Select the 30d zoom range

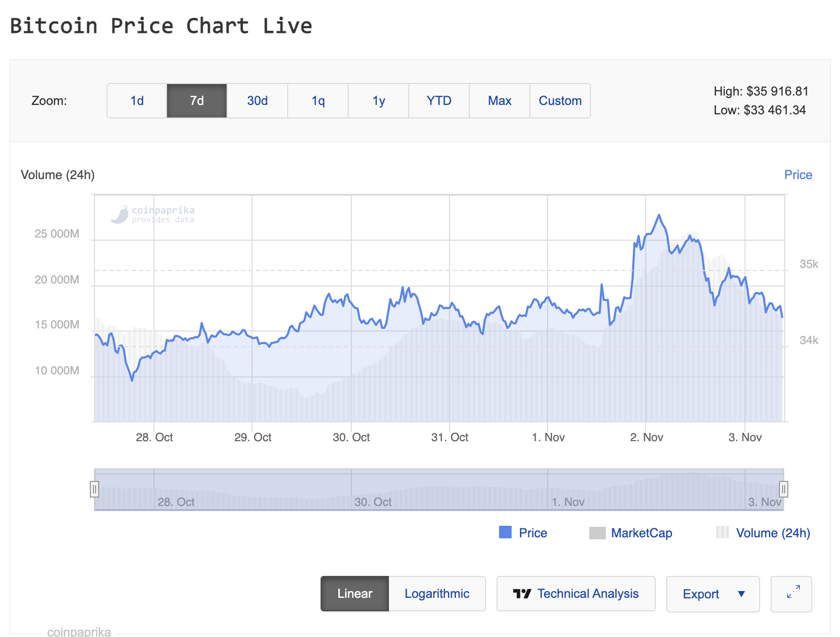tap(257, 101)
